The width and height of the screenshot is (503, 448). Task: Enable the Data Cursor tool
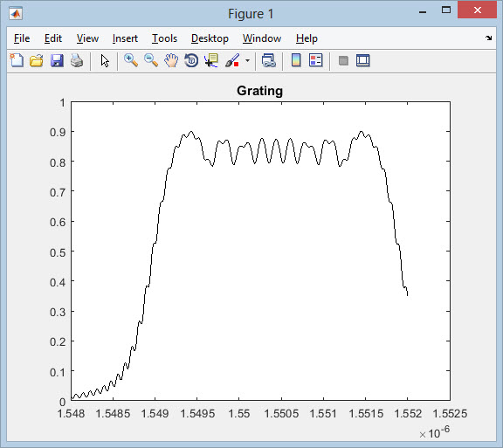(x=211, y=60)
